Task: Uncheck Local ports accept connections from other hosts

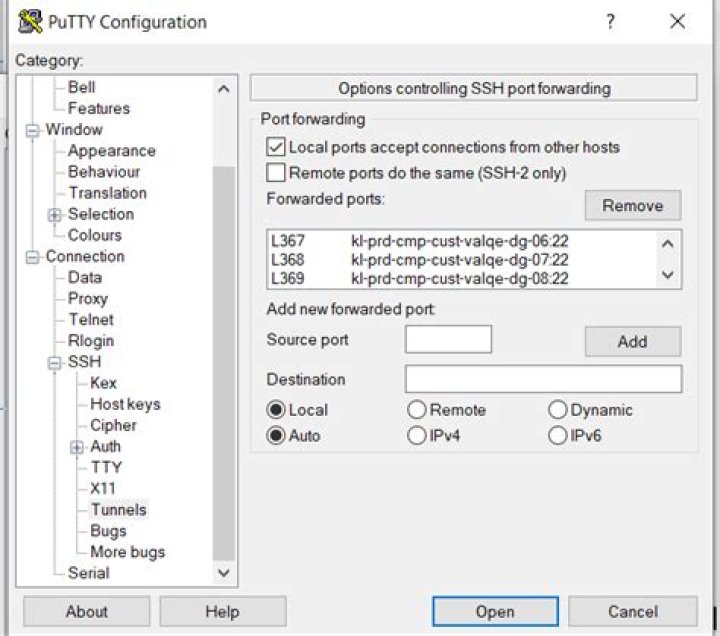Action: [x=276, y=147]
